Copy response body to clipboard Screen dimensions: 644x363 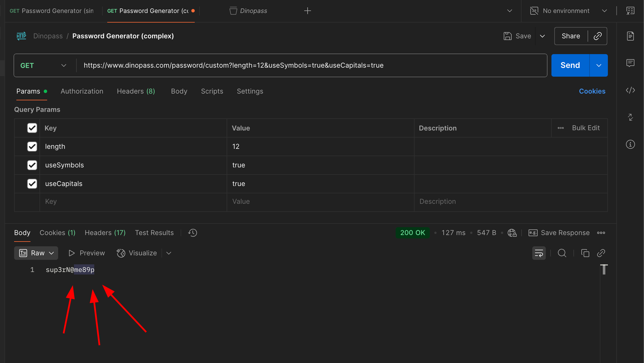585,253
